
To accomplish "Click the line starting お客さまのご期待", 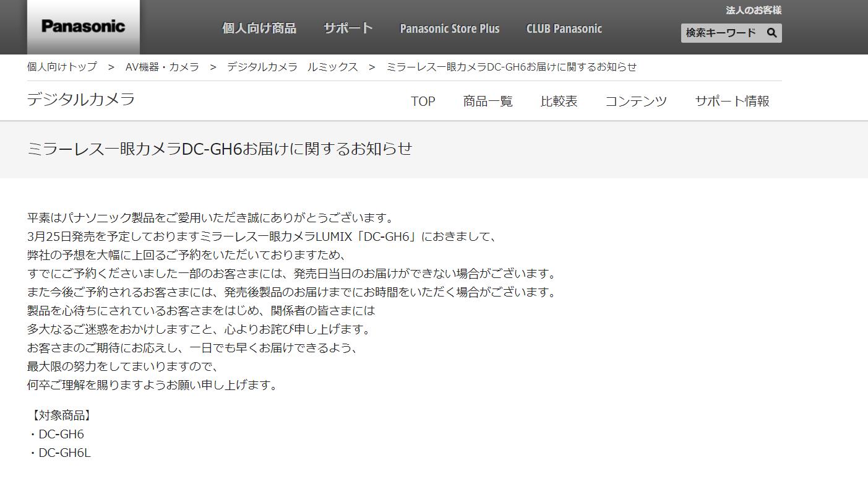I will click(192, 348).
